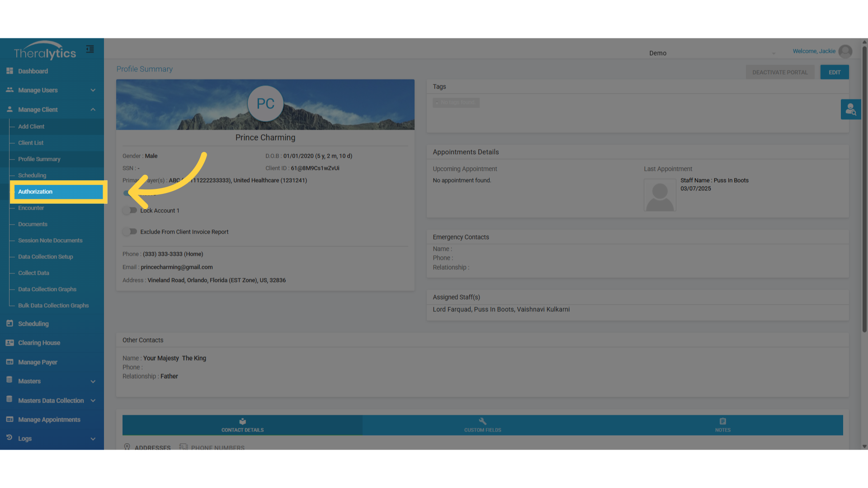Open the client search floating icon
Image resolution: width=868 pixels, height=488 pixels.
coord(850,109)
